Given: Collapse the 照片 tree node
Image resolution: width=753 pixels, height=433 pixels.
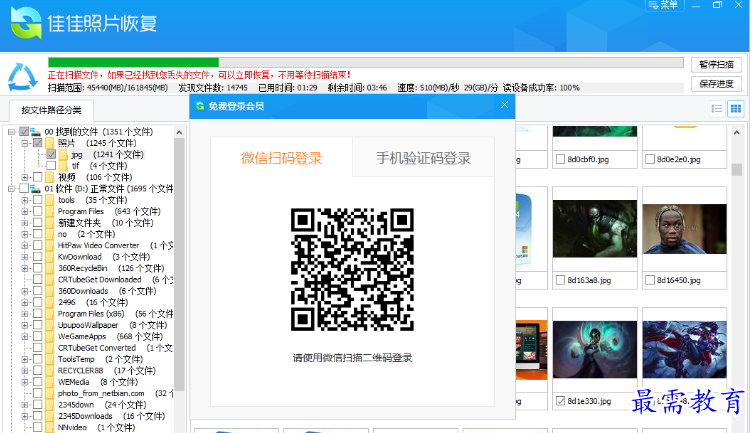Looking at the screenshot, I should tap(24, 143).
